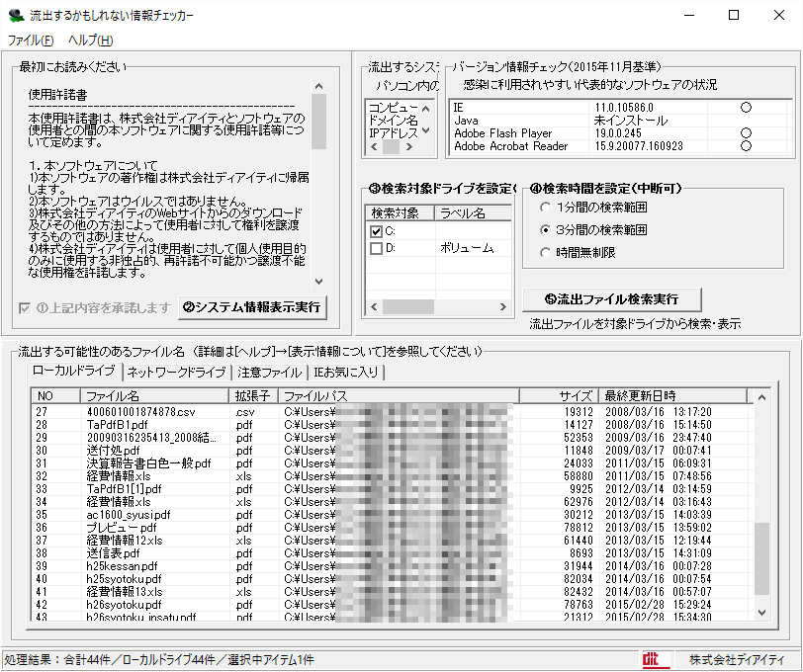Choose the 時間無制限 radio button

[x=546, y=252]
